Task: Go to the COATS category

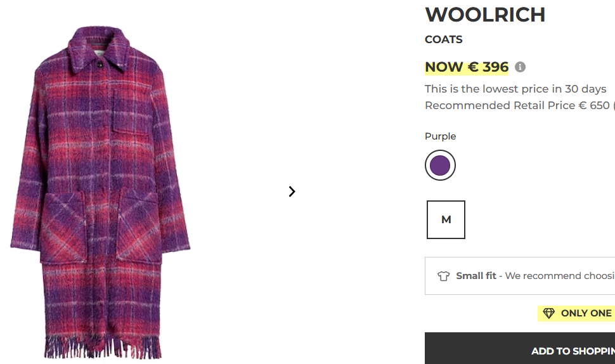Action: [x=444, y=39]
